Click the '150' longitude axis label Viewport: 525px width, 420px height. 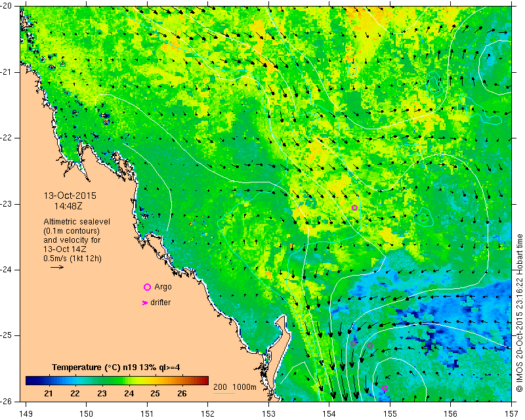point(87,414)
